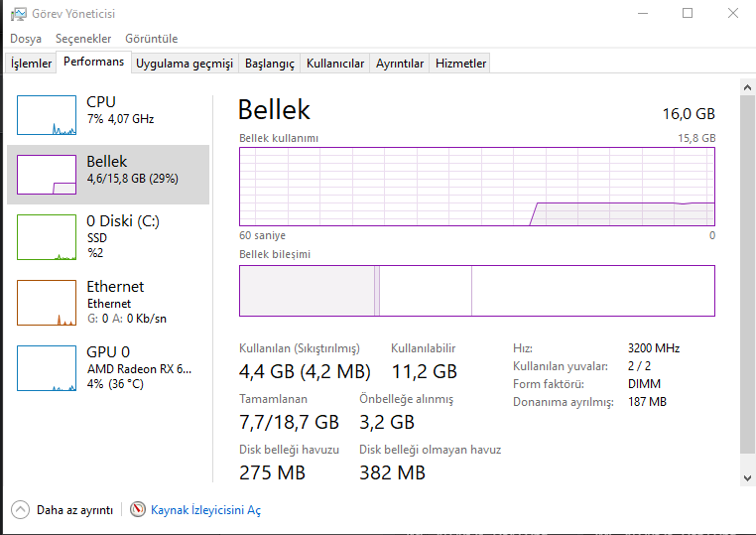Open the Hizmetler tab
The image size is (756, 535).
point(461,64)
